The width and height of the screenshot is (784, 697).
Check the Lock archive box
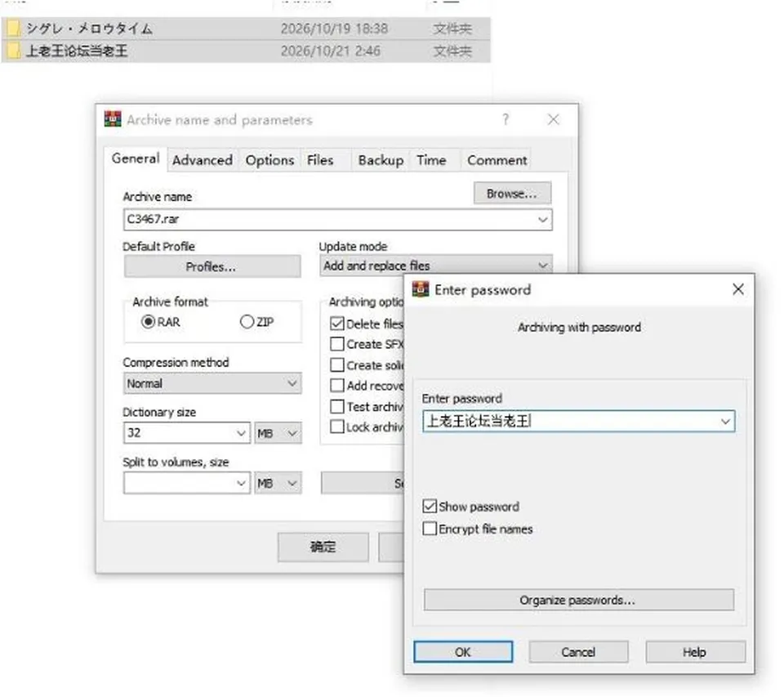[337, 427]
